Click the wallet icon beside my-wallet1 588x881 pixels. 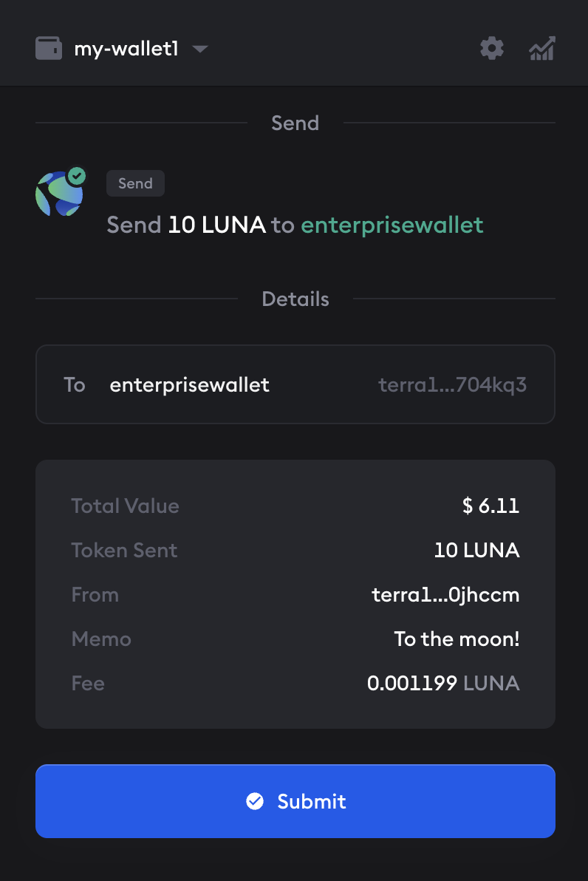coord(49,50)
